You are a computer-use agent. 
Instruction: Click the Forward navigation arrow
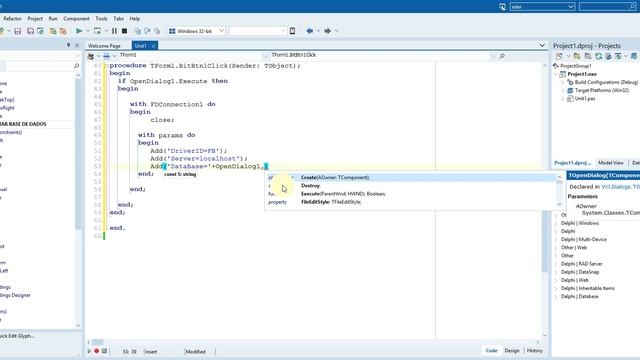[x=327, y=31]
